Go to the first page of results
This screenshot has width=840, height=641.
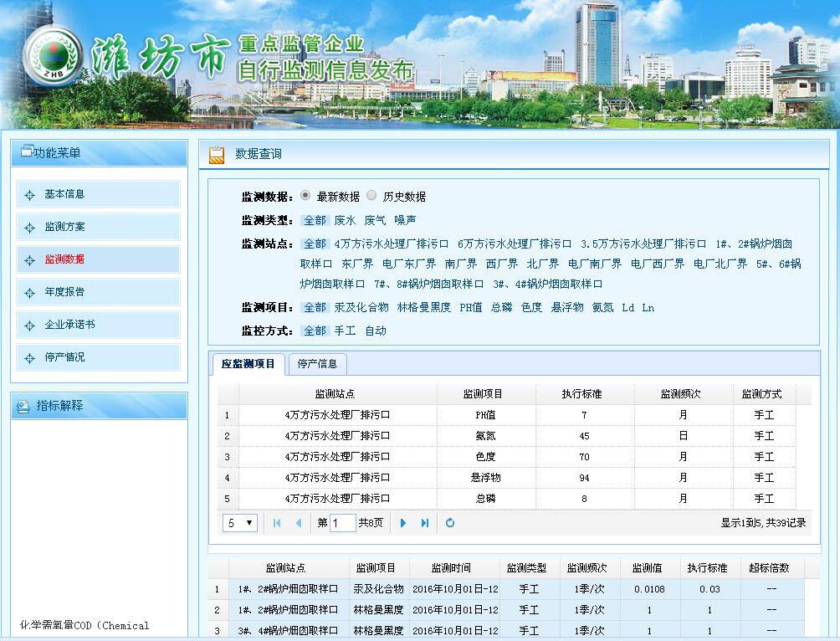tap(277, 523)
